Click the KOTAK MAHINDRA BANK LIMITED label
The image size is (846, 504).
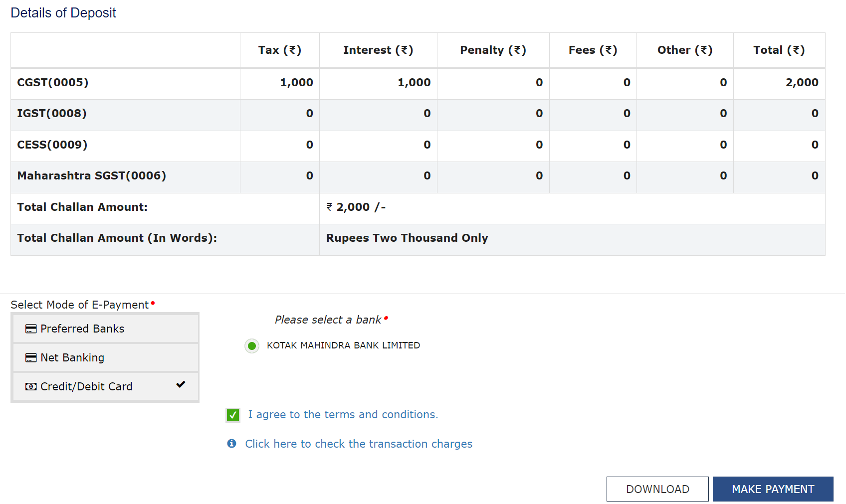pos(343,345)
